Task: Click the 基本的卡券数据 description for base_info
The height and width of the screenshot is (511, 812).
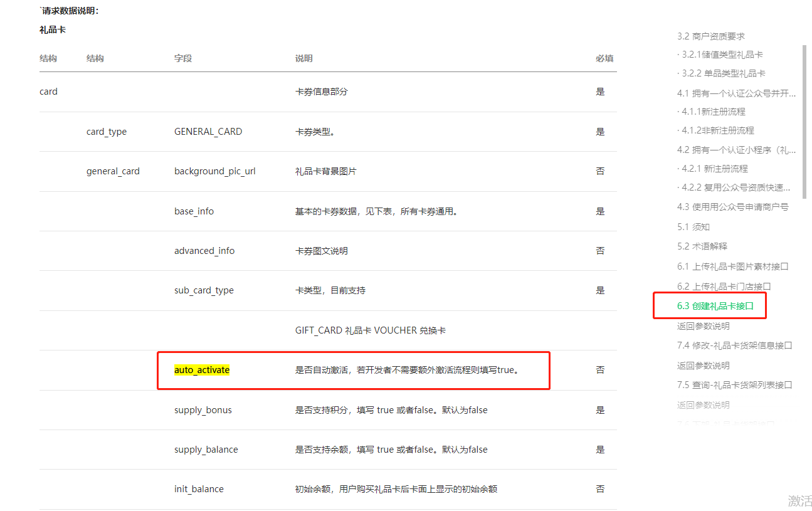Action: tap(377, 211)
